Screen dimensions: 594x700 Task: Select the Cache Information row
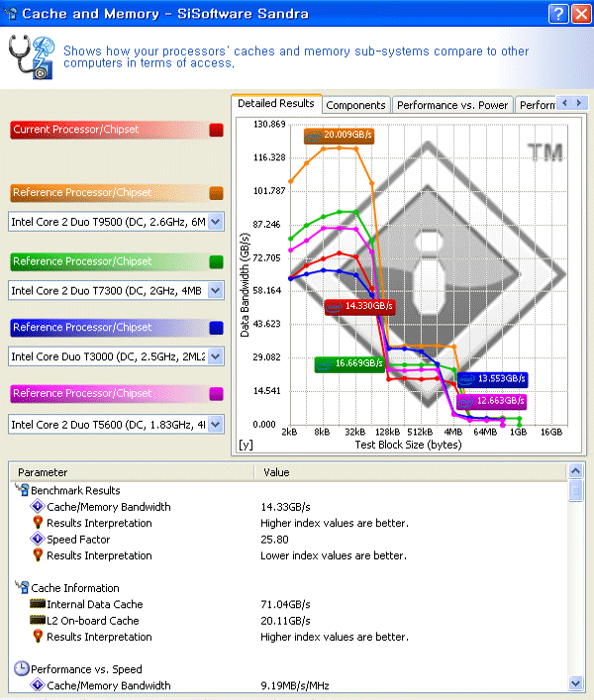tap(288, 588)
